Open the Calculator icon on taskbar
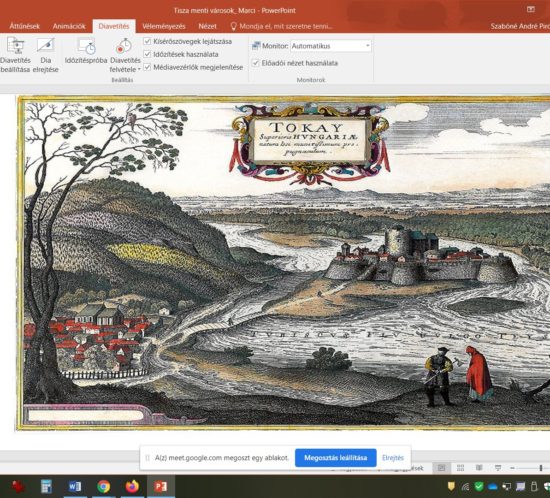The width and height of the screenshot is (550, 498). [46, 486]
